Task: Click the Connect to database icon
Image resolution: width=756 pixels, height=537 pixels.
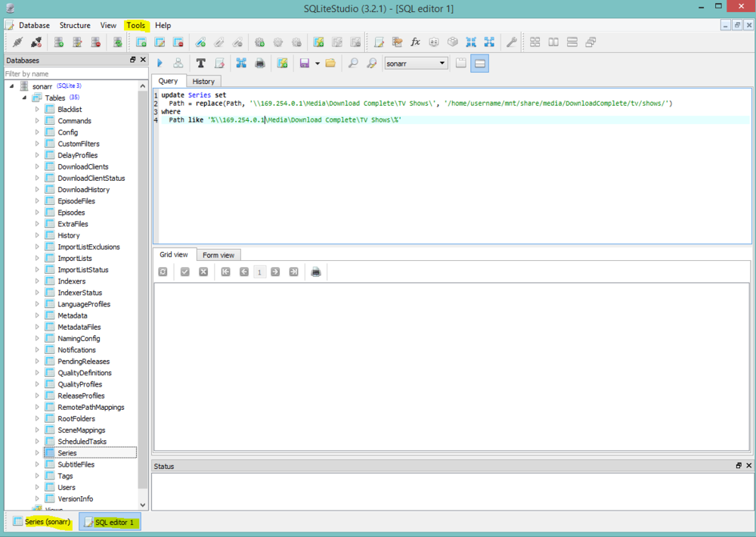Action: pyautogui.click(x=17, y=42)
